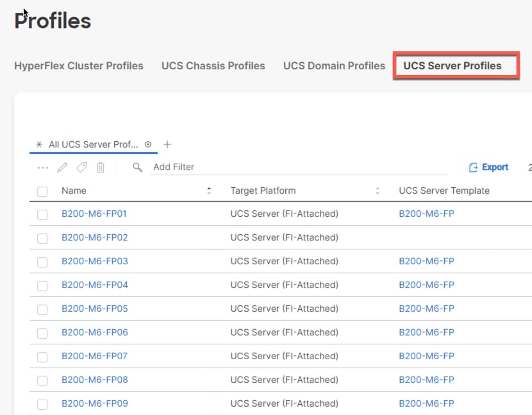Click the search magnifier icon
This screenshot has width=532, height=415.
(138, 167)
